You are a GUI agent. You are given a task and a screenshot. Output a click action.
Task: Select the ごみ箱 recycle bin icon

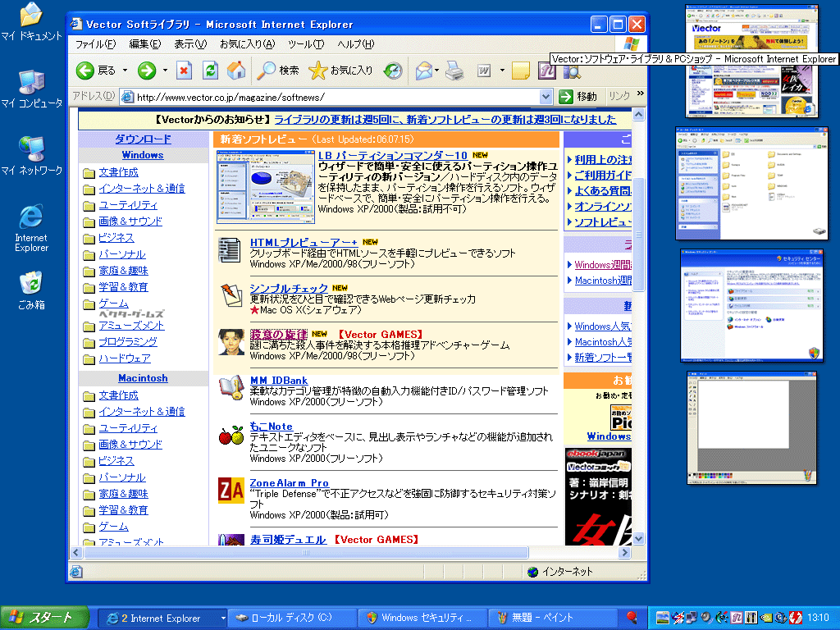click(x=31, y=291)
